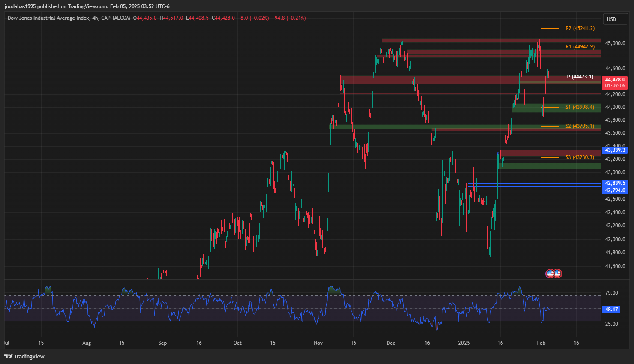Click the RSI 48.17 value tag

point(611,309)
